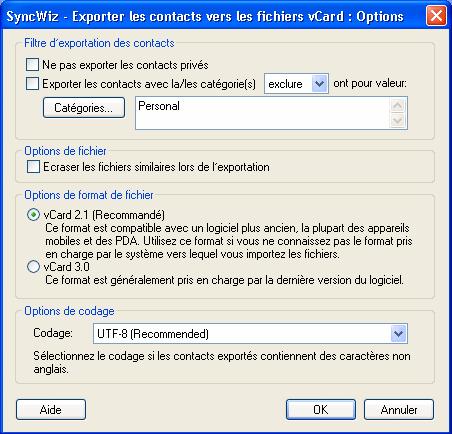Confirm with the OK button

(x=321, y=410)
